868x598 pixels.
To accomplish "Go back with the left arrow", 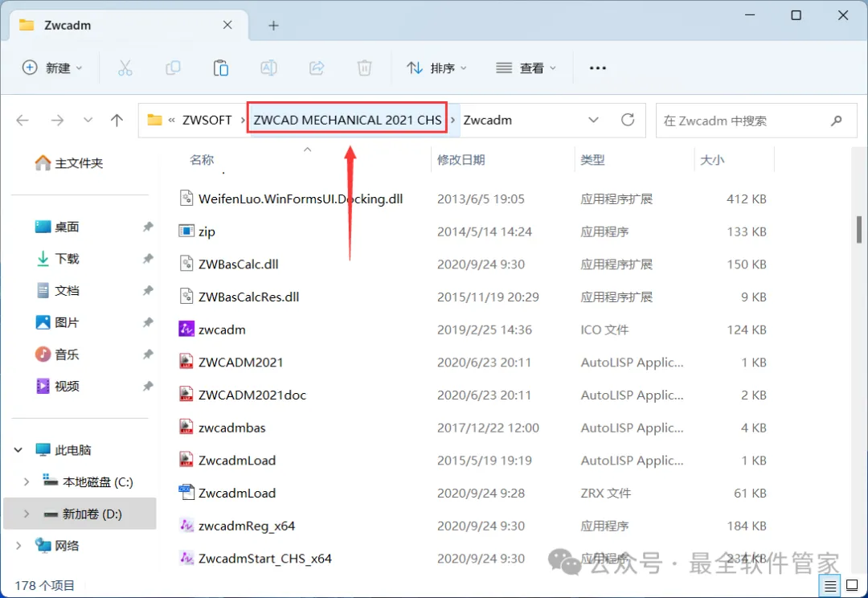I will (23, 120).
